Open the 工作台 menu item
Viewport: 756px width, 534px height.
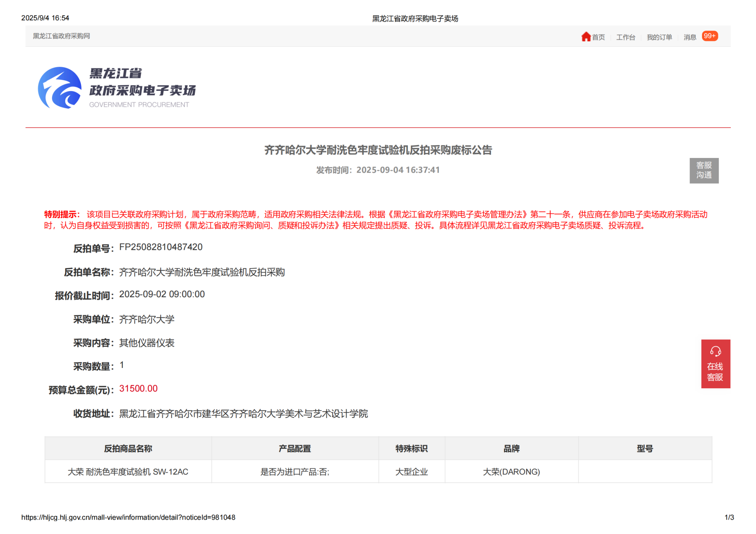pos(625,37)
